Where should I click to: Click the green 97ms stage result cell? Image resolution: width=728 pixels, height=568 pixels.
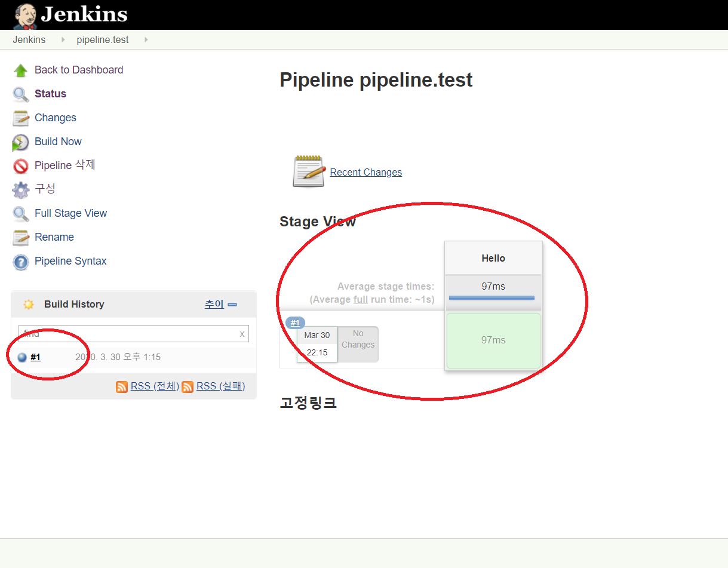pos(493,340)
